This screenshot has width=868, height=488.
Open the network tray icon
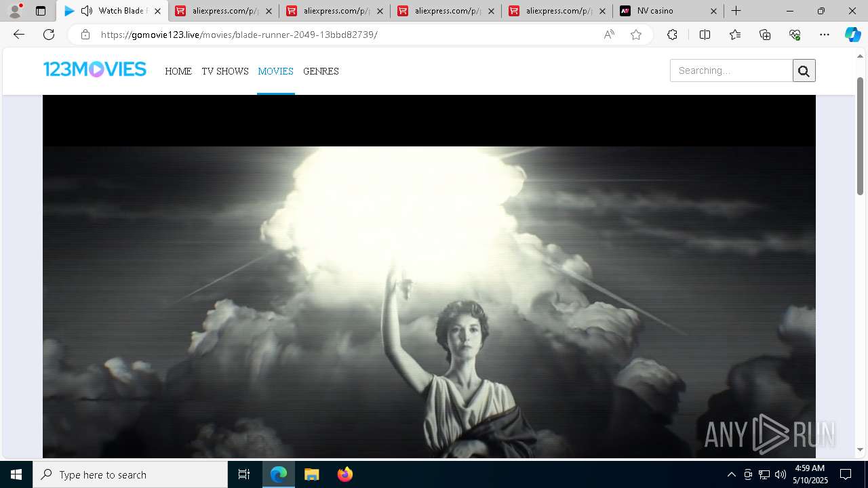[x=764, y=474]
